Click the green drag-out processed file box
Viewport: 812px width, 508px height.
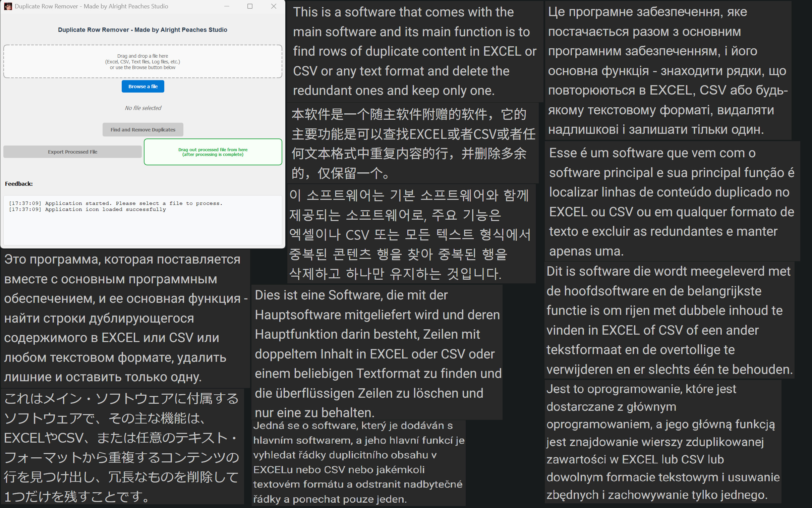coord(213,152)
